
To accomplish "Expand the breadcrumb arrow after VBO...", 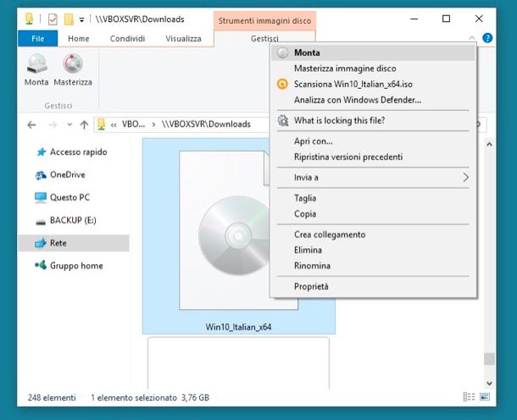I will [x=153, y=124].
